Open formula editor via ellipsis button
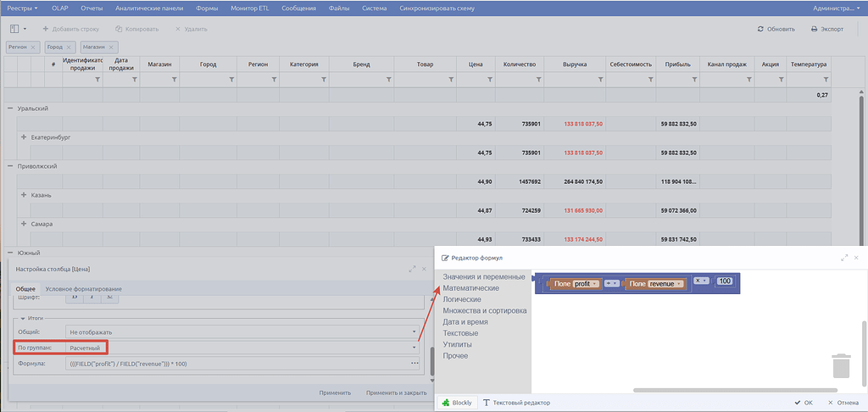This screenshot has height=412, width=868. coord(414,364)
